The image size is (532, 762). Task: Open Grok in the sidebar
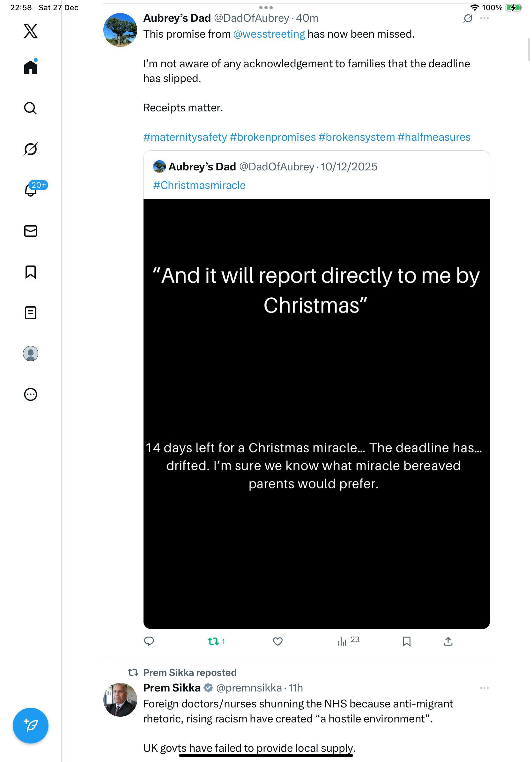31,149
